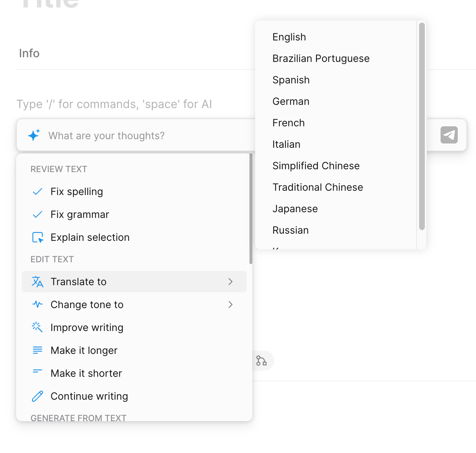
Task: Click the Continue writing pencil icon
Action: tap(38, 396)
